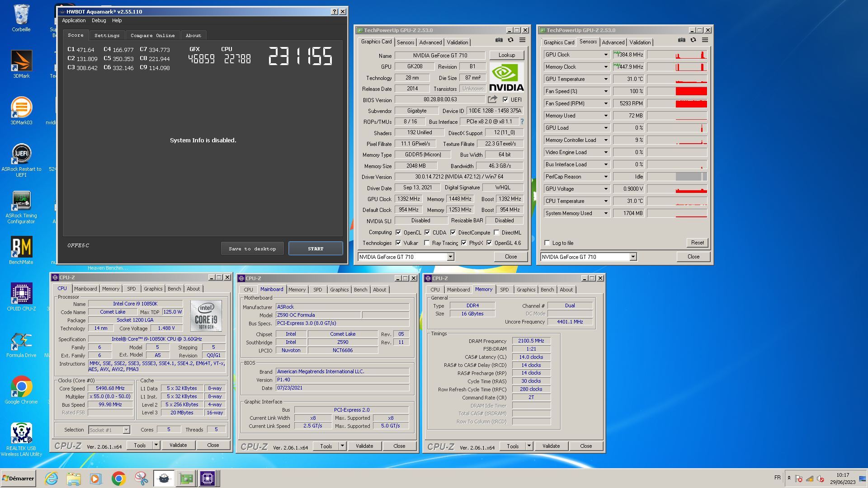Click the GPU name field GeForce GT 710
The width and height of the screenshot is (868, 488).
440,56
